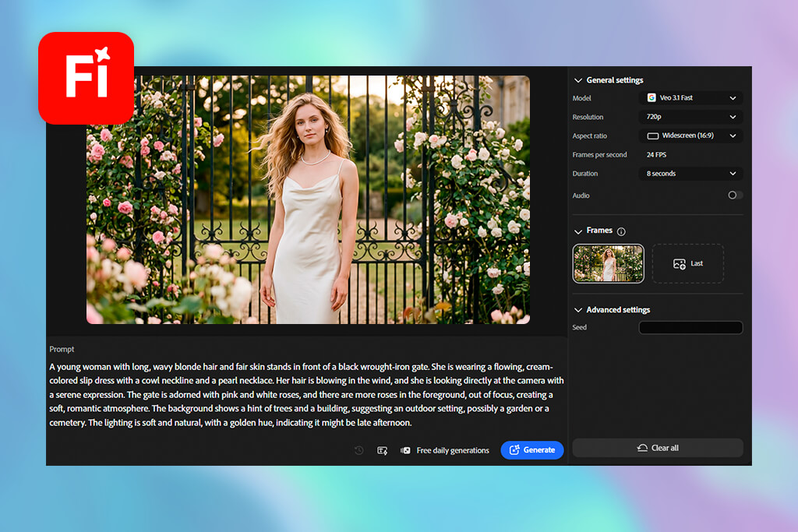This screenshot has width=798, height=532.
Task: Open the Resolution 720p dropdown
Action: (x=690, y=117)
